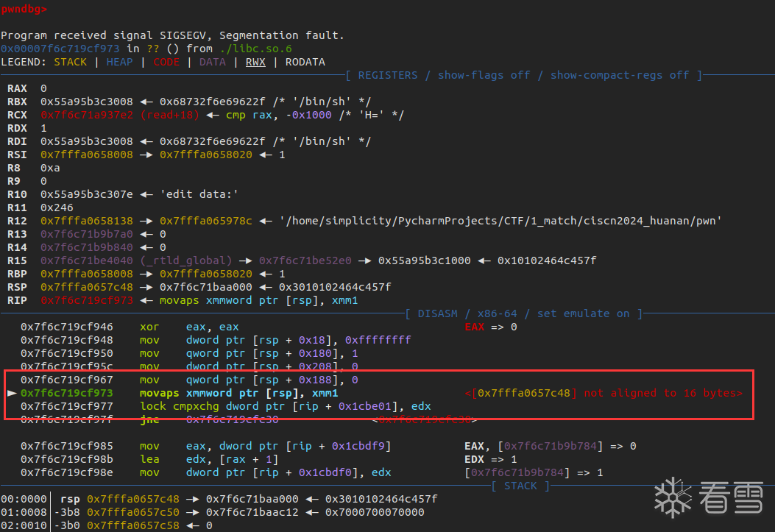Viewport: 775px width, 532px height.
Task: Click the RIP register name
Action: point(17,300)
